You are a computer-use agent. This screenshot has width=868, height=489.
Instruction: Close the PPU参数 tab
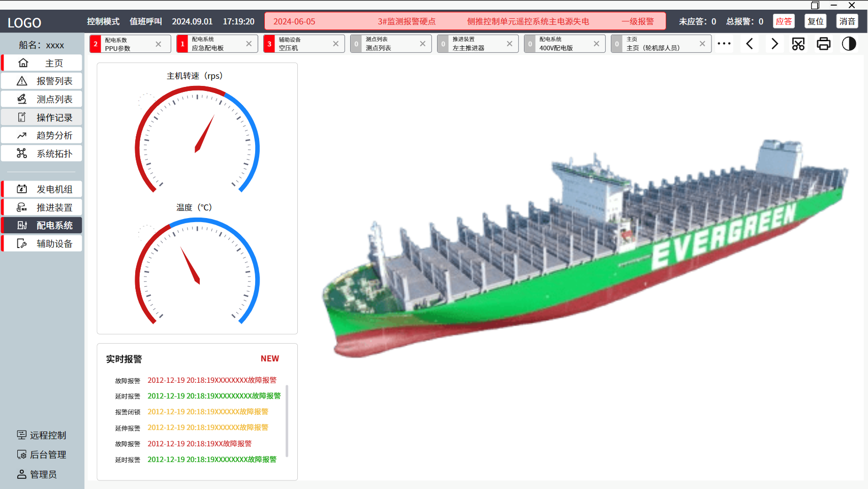point(159,44)
